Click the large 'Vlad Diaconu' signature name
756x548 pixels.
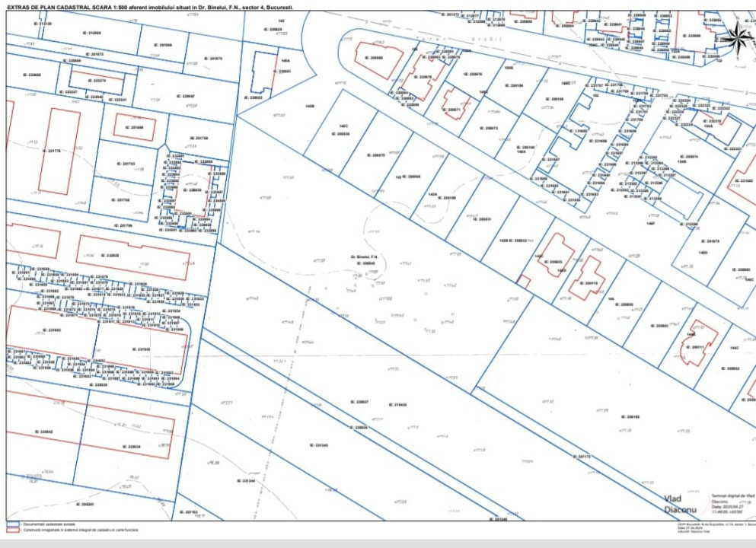point(680,504)
